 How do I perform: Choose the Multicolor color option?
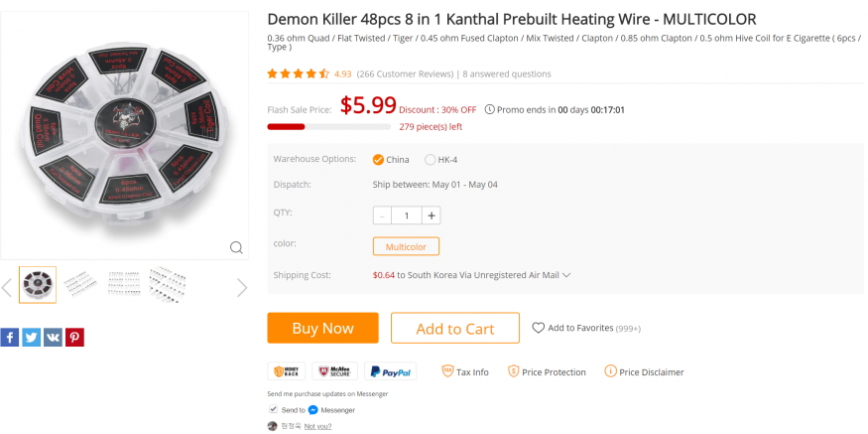point(406,246)
